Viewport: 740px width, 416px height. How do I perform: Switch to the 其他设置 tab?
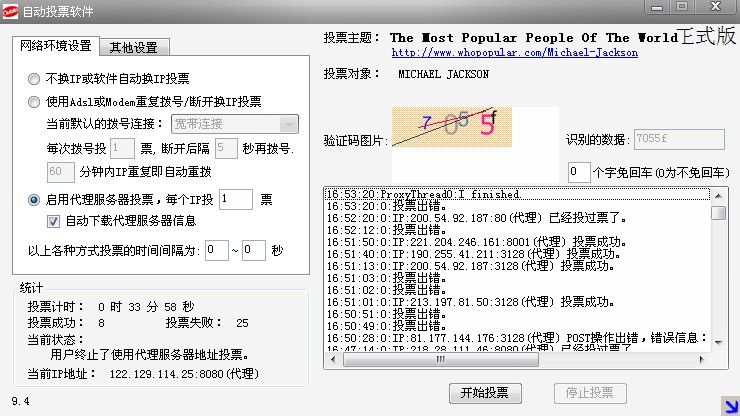click(x=134, y=47)
